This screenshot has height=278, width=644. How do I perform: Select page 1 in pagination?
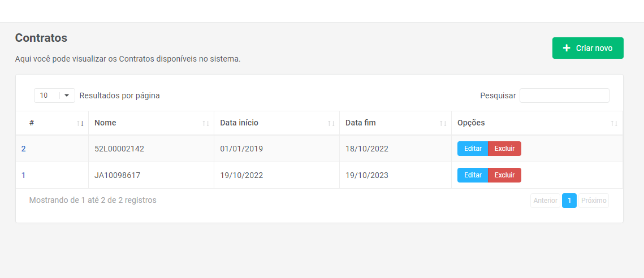click(x=569, y=201)
